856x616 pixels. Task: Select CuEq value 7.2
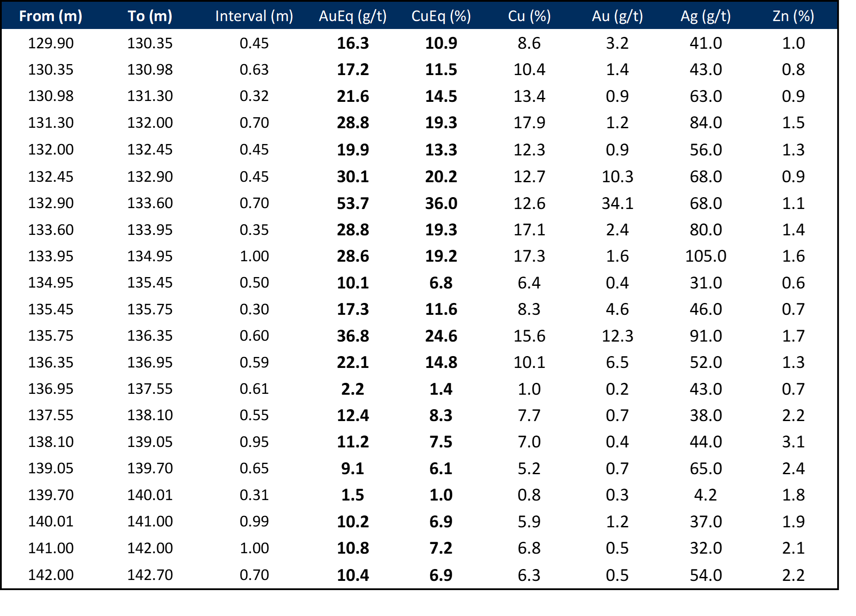pos(441,548)
